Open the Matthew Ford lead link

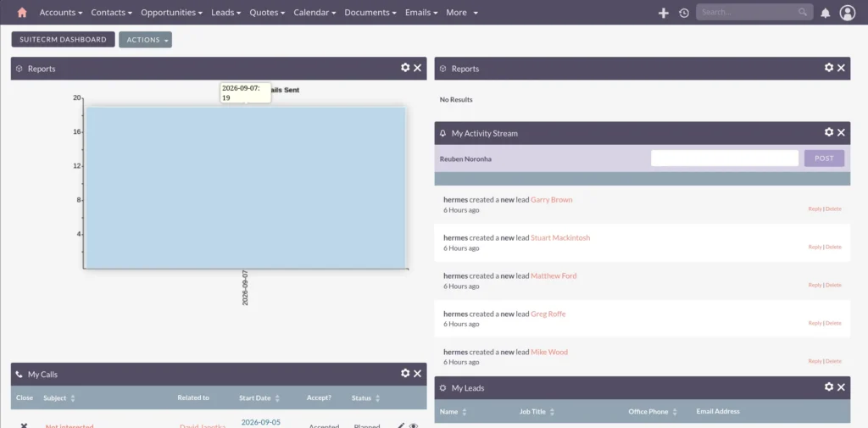554,275
